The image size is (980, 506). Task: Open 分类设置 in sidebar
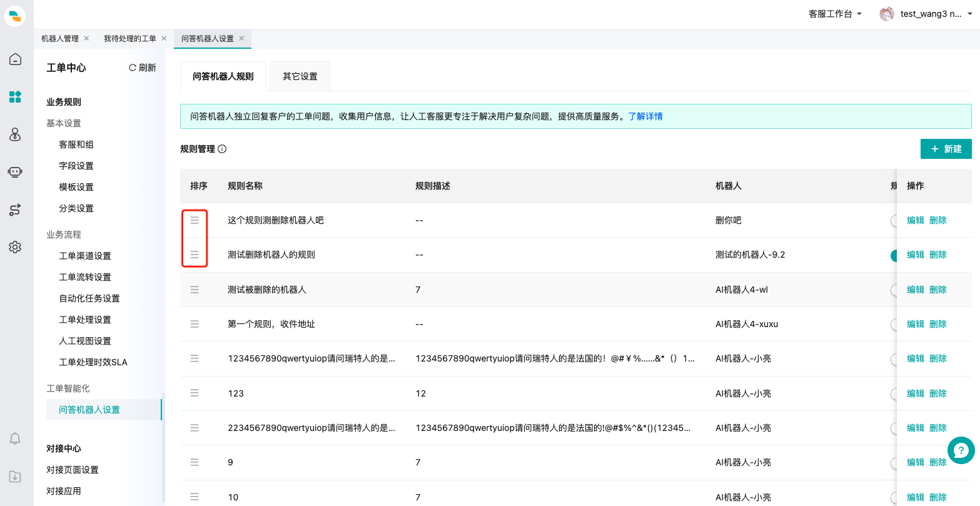pyautogui.click(x=76, y=208)
